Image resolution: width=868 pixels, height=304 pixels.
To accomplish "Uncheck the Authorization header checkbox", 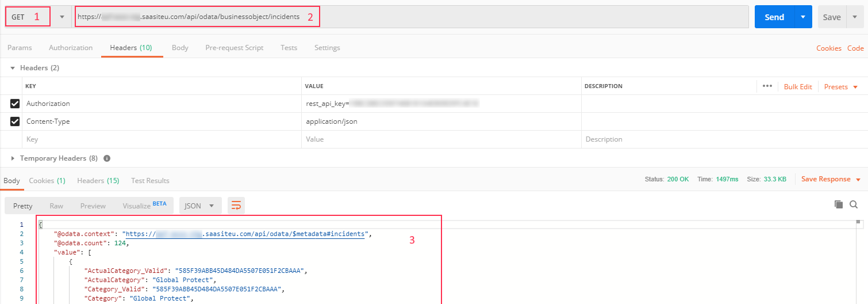I will click(15, 104).
